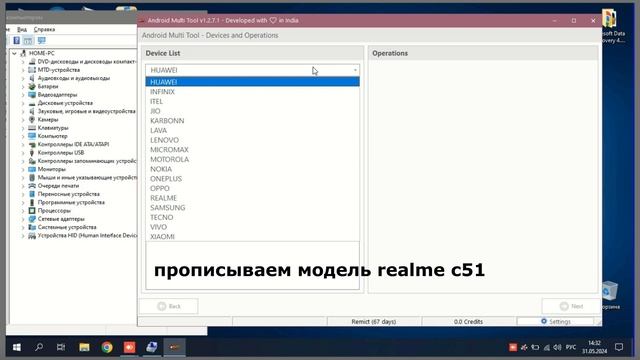640x360 pixels.
Task: Click the monitor scan toolbar icon in Device Manager
Action: (x=41, y=40)
